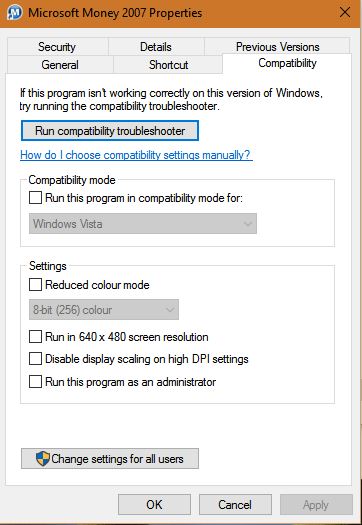Enable Run this program in compatibility mode
Screen dimensions: 362x525
[35, 198]
